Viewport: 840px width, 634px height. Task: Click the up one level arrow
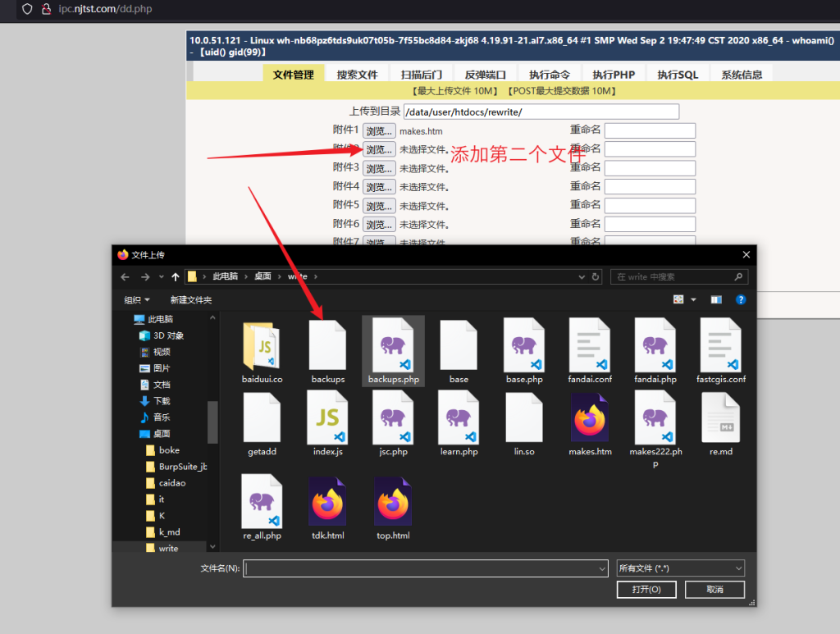176,277
